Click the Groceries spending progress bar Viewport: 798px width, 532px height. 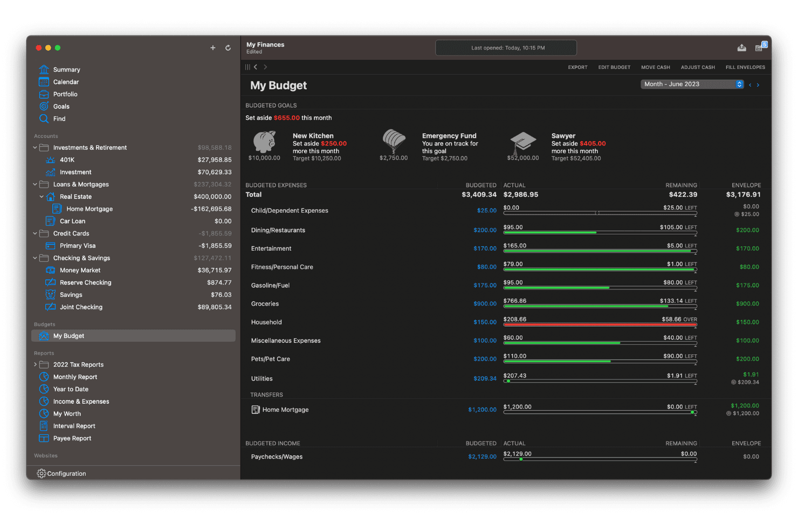(600, 306)
